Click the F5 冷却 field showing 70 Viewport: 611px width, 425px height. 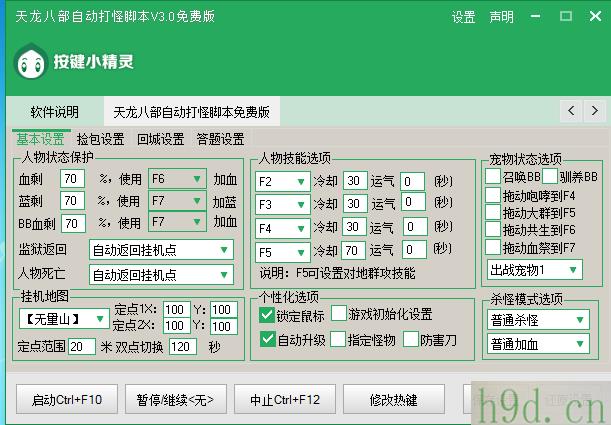click(x=353, y=250)
